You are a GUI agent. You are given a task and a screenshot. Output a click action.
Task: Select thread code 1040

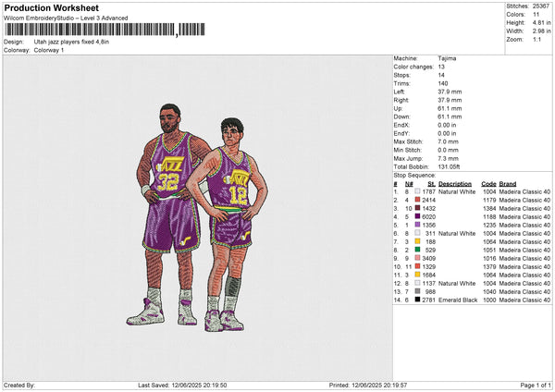[x=489, y=291]
